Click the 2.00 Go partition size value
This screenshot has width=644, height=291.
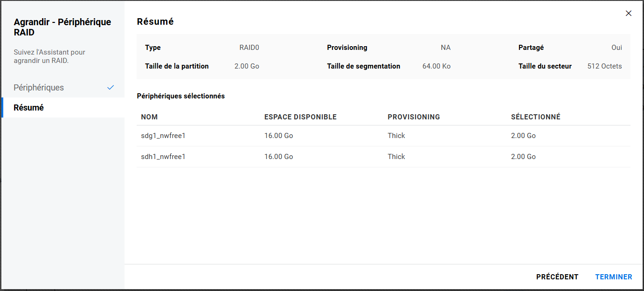[x=247, y=66]
